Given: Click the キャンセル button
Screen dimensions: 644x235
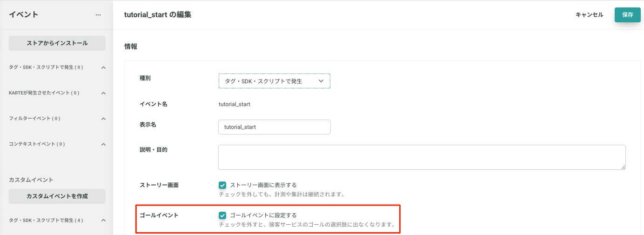Looking at the screenshot, I should (x=590, y=15).
